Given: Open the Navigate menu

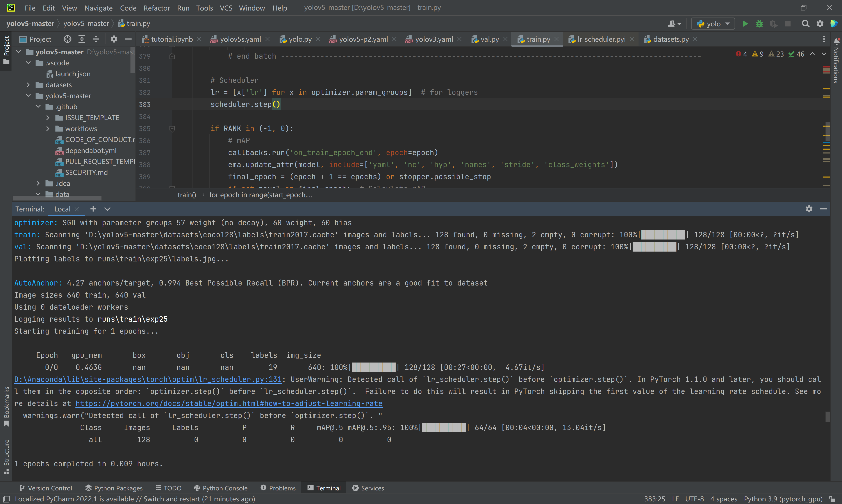Looking at the screenshot, I should tap(98, 8).
